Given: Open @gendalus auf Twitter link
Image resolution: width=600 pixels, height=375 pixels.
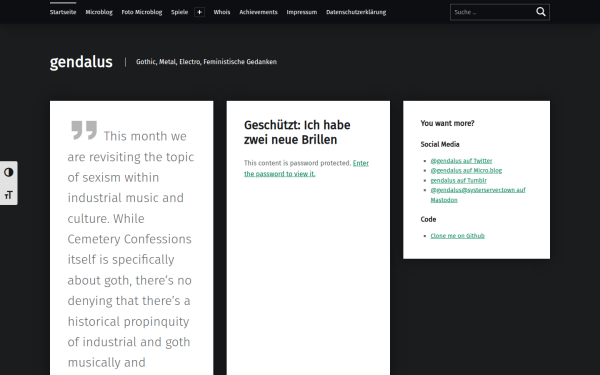Looking at the screenshot, I should [x=461, y=161].
